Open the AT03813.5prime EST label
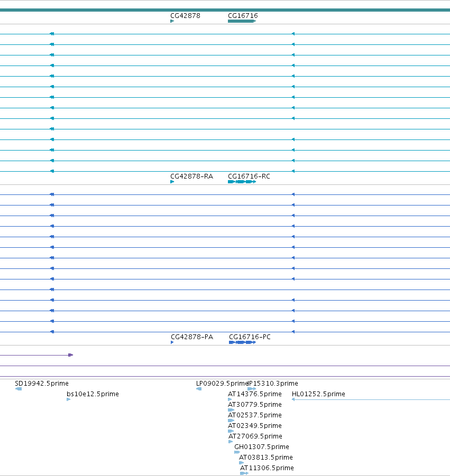Screen dimensions: 450x476 pos(266,458)
